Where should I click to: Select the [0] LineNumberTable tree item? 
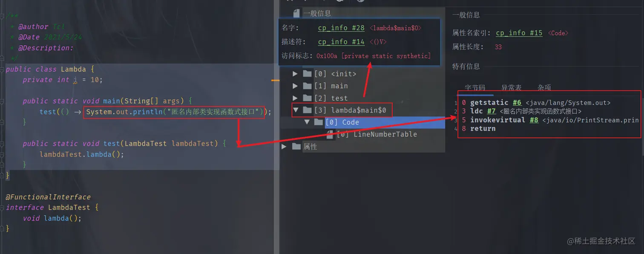point(377,134)
